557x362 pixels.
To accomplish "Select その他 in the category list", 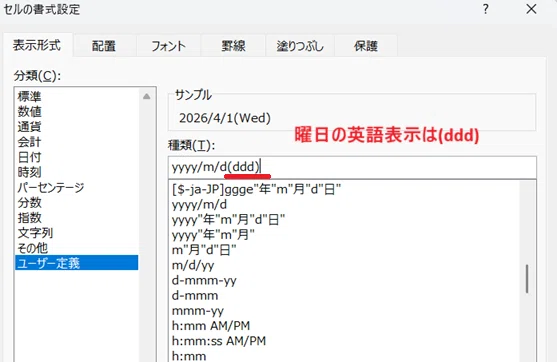I will (x=77, y=248).
